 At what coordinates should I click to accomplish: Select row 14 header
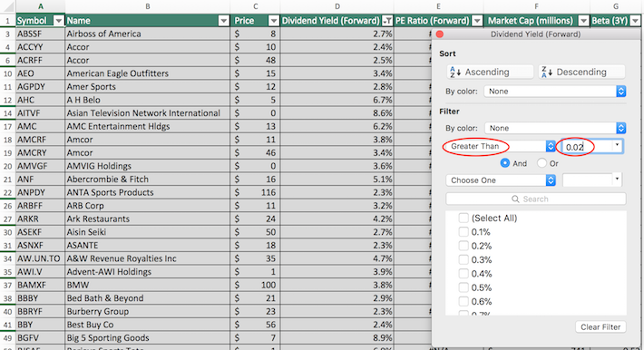(8, 113)
